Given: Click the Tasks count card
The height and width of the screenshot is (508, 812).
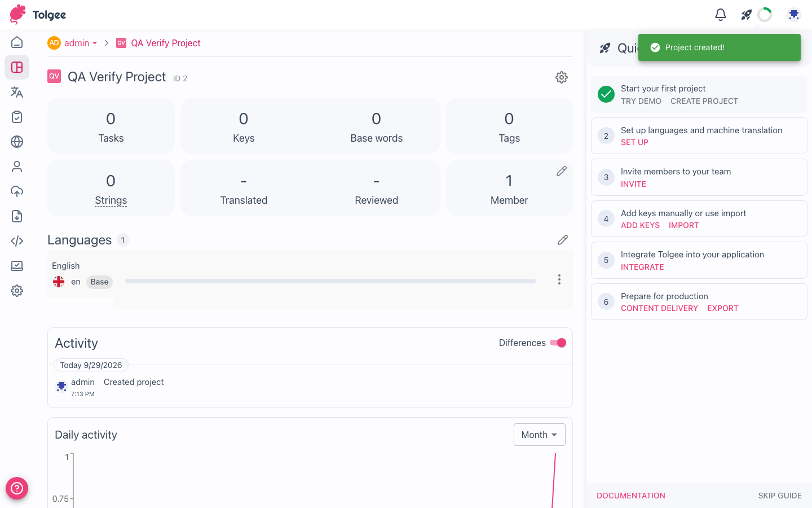Looking at the screenshot, I should [x=111, y=126].
